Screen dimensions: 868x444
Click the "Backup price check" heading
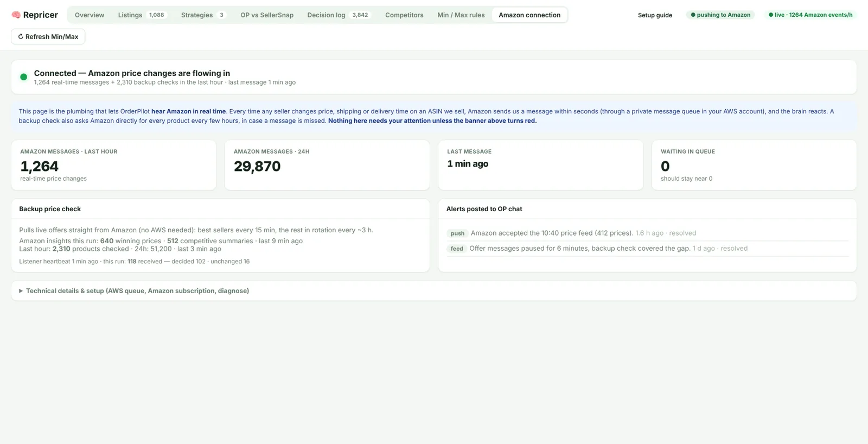tap(50, 209)
